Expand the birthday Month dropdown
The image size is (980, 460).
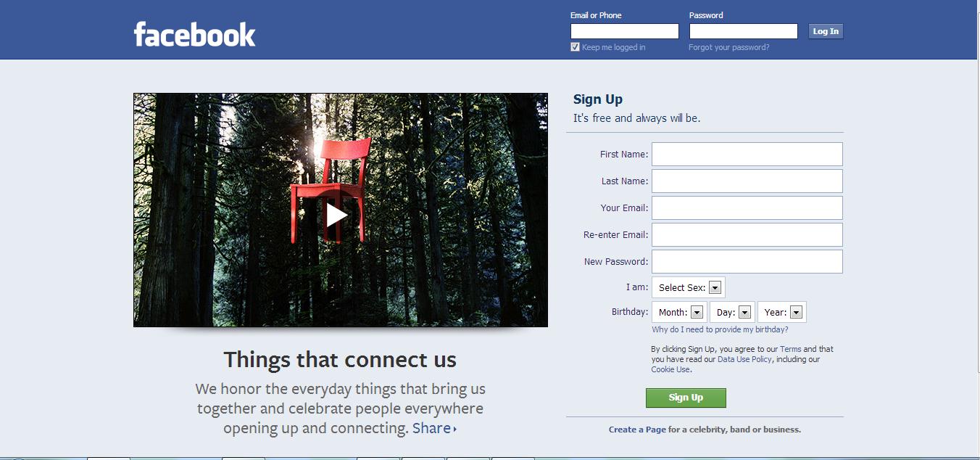(x=679, y=313)
